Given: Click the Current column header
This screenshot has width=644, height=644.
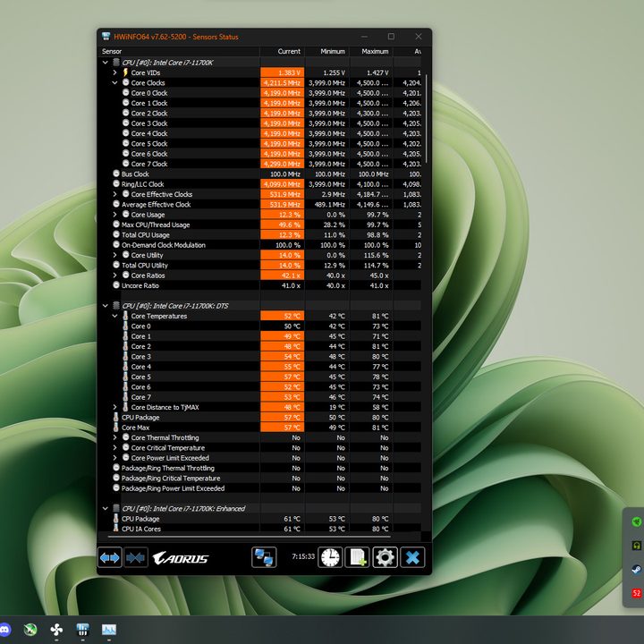Looking at the screenshot, I should [282, 51].
